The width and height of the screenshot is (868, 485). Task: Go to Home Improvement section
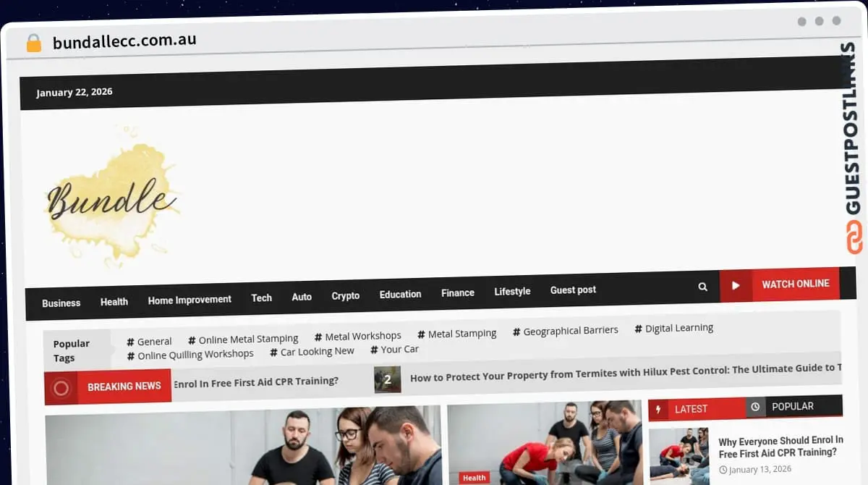click(x=190, y=300)
